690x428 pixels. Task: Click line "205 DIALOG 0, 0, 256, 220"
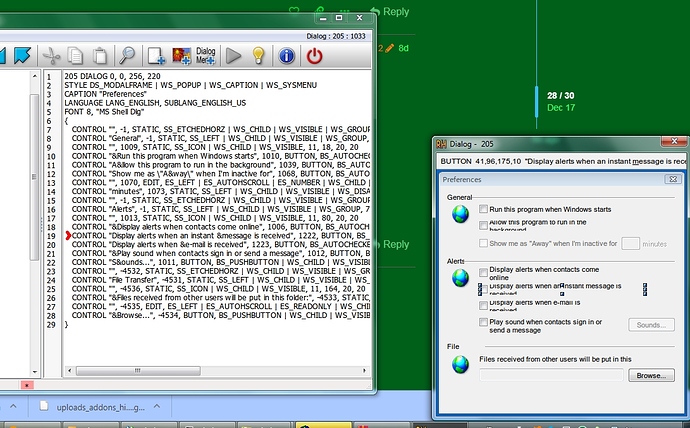(x=112, y=76)
